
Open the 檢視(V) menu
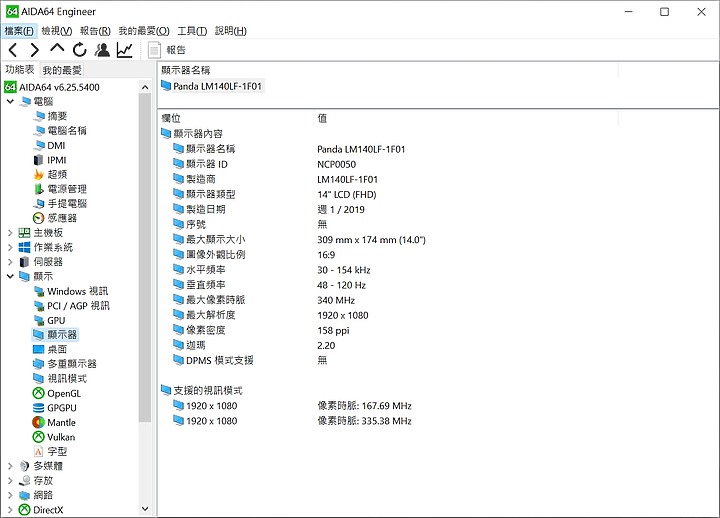click(56, 31)
